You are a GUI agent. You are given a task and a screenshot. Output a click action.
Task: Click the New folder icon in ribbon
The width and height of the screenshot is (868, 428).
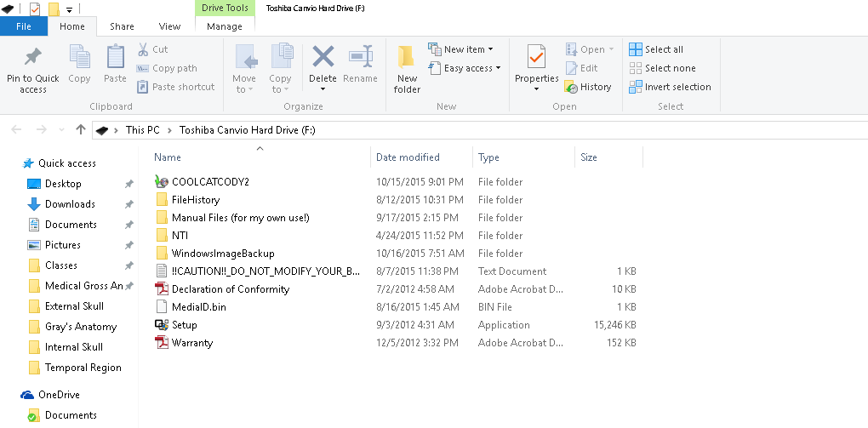(x=407, y=58)
